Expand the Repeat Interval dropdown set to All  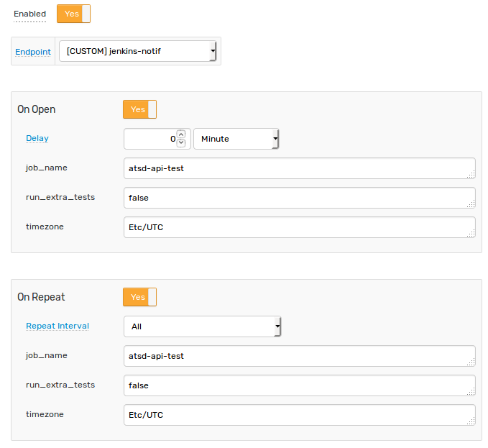[202, 326]
